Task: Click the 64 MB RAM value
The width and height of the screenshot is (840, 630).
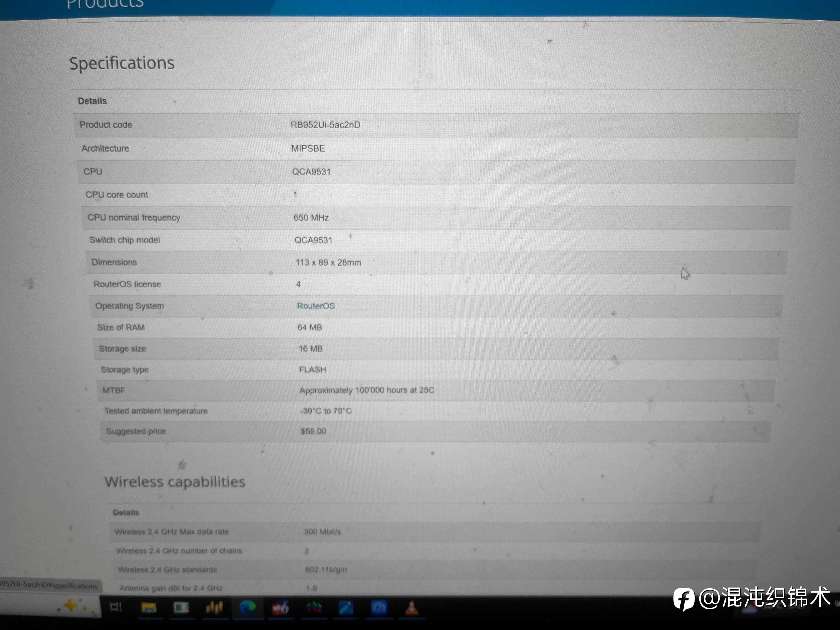Action: (x=310, y=327)
